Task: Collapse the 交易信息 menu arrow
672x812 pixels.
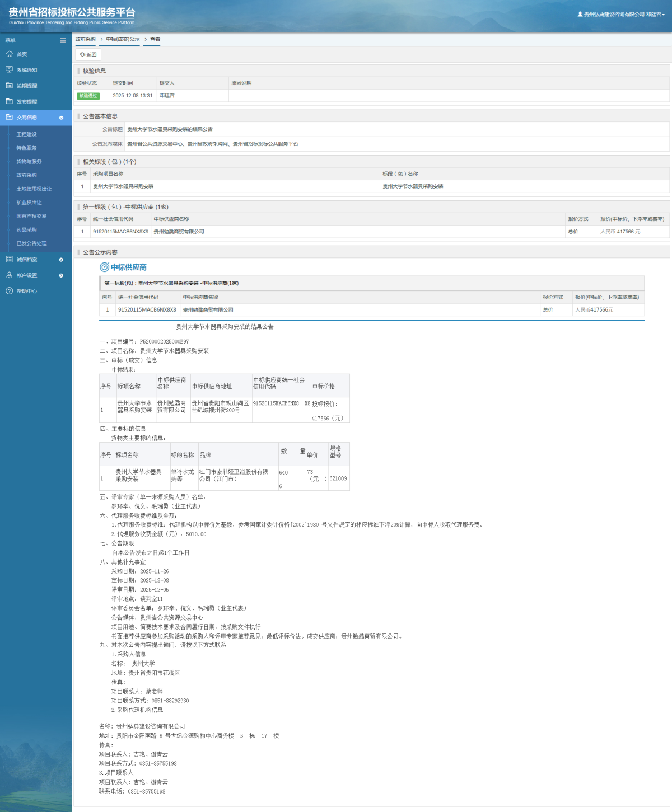Action: coord(61,118)
